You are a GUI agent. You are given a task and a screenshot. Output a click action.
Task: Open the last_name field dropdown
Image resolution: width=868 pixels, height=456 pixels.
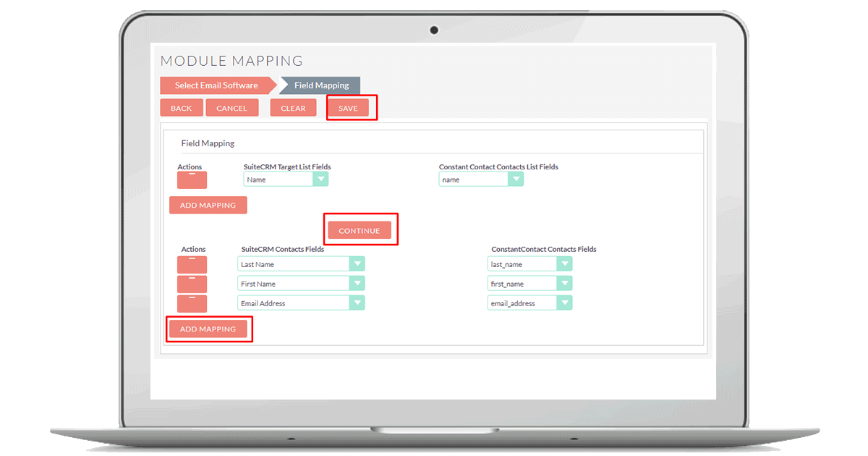pos(530,264)
